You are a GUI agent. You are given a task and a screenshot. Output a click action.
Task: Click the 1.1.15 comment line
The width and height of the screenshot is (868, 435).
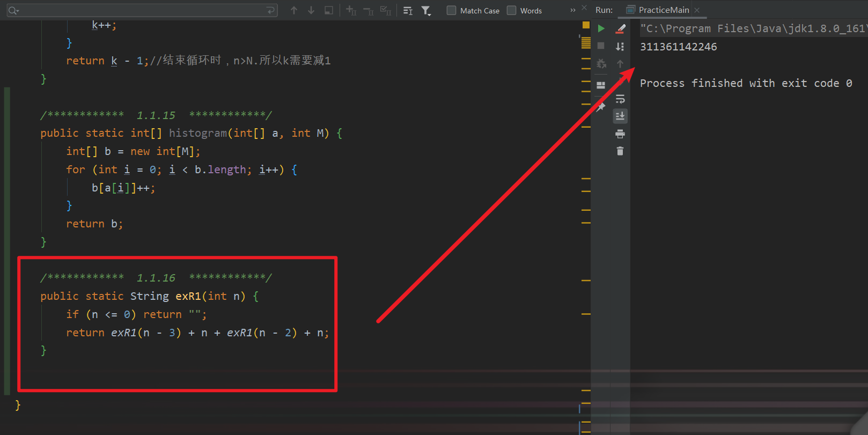(x=156, y=115)
